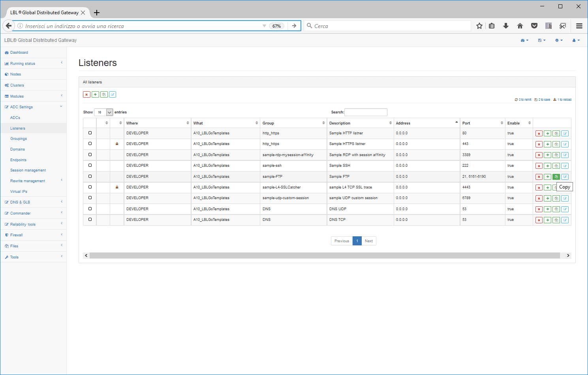The image size is (588, 375).
Task: Click the horizontal scrollbar track below table
Action: tap(325, 255)
